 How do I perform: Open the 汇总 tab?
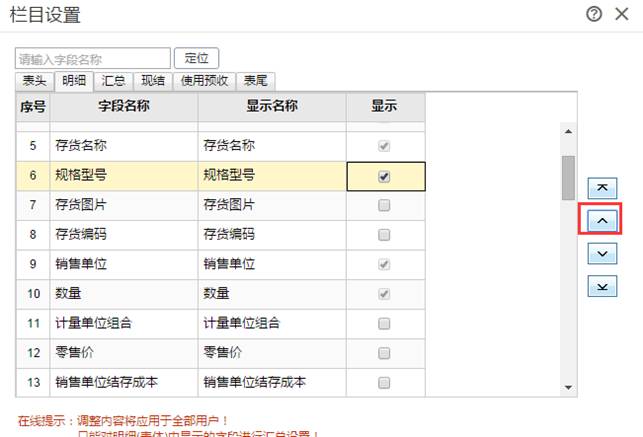[x=113, y=82]
